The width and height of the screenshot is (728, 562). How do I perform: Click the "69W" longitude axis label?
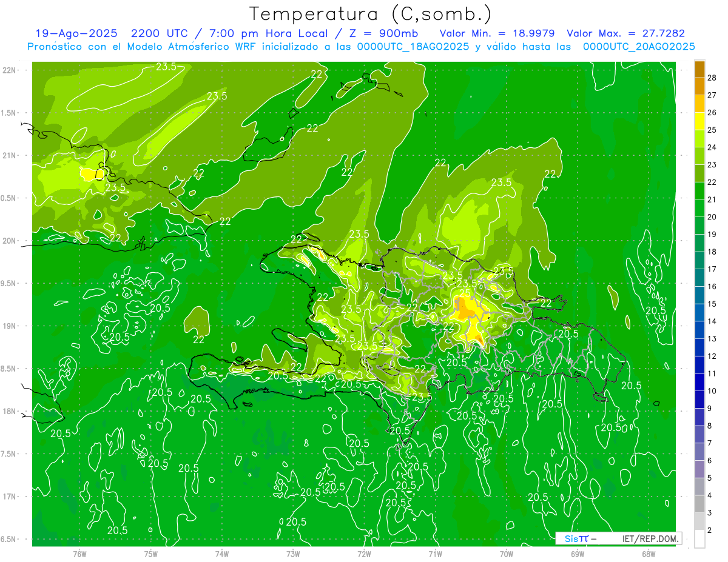578,554
